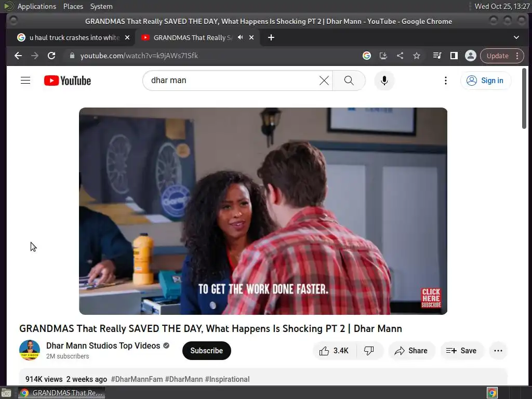Screen dimensions: 532x399
Task: Select the GRANDMAS That Re... taskbar entry
Action: click(x=61, y=393)
